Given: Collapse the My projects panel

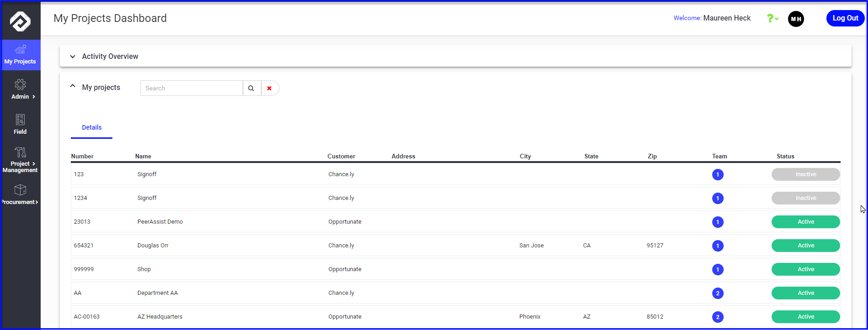Looking at the screenshot, I should pyautogui.click(x=72, y=86).
